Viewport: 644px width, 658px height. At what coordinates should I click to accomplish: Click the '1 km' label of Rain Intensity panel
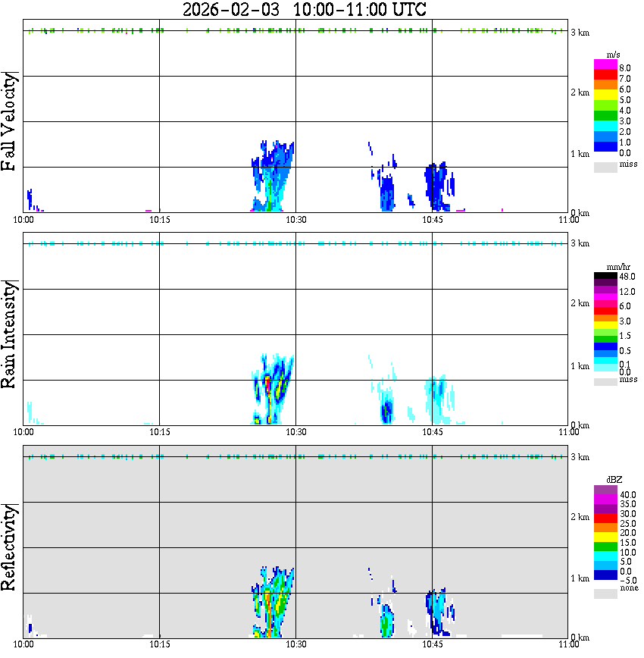(580, 366)
